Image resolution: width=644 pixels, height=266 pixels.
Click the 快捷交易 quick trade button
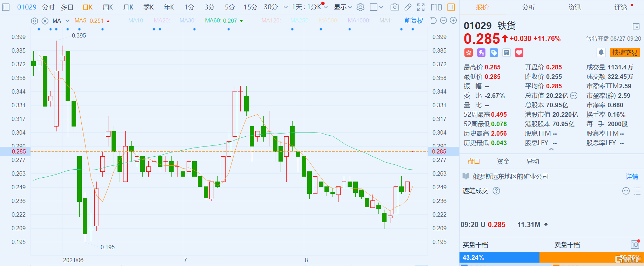pyautogui.click(x=625, y=53)
